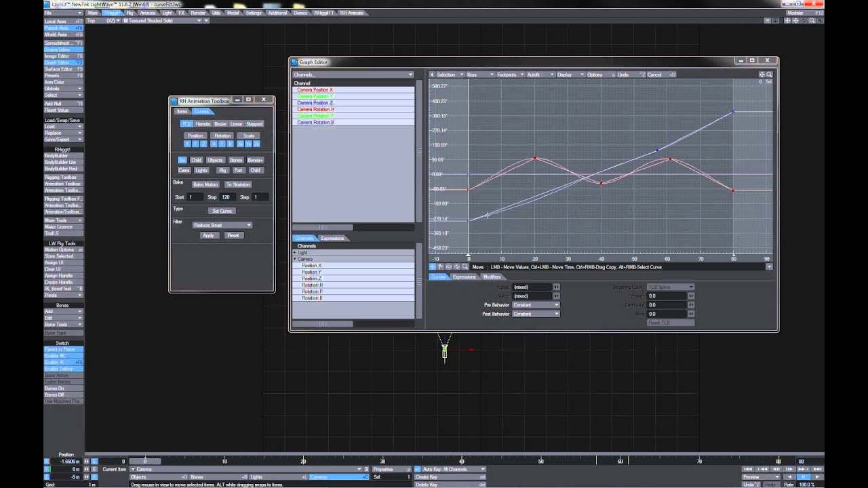The image size is (868, 488).
Task: Click the Set Curve button
Action: [222, 211]
